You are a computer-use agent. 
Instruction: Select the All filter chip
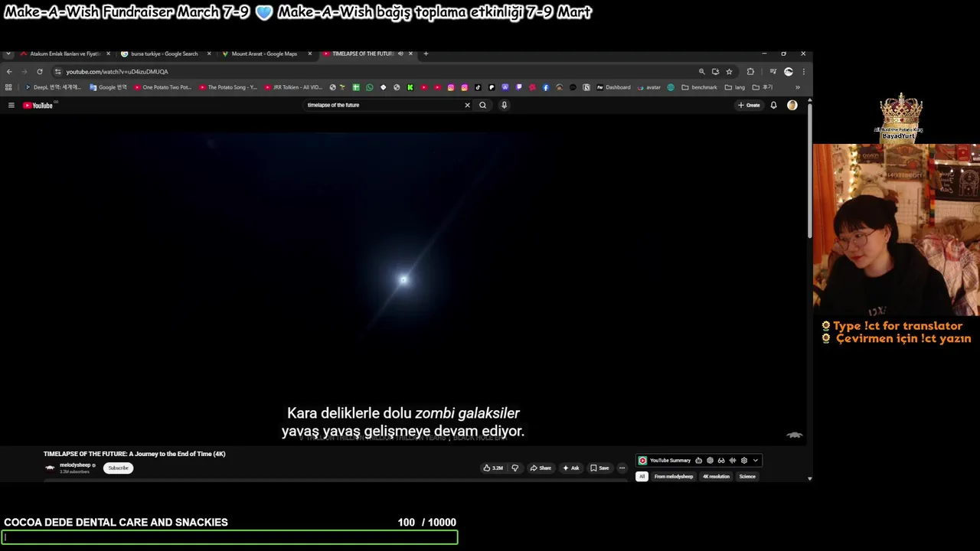(x=642, y=477)
